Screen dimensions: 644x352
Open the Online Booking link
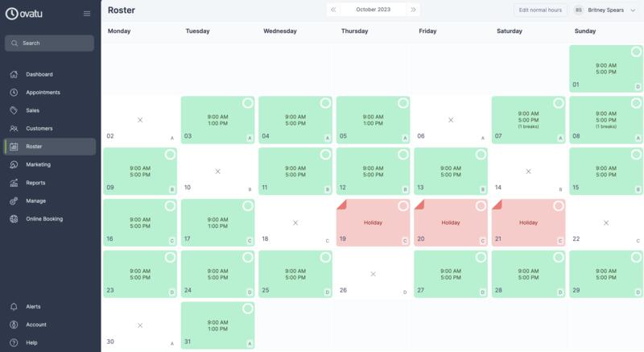click(50, 219)
